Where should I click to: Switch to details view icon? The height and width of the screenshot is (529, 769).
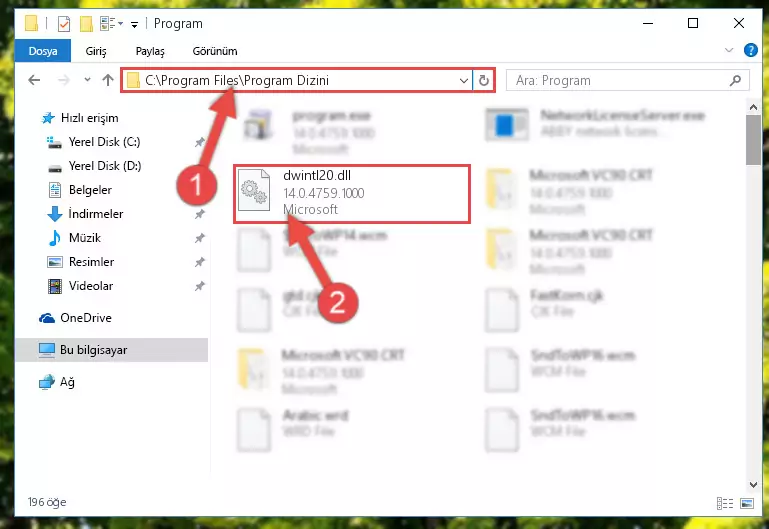click(725, 503)
